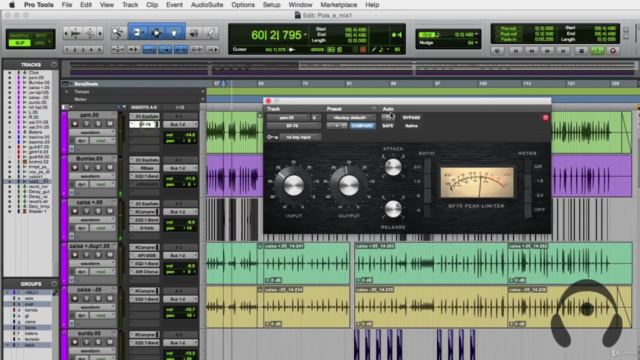640x360 pixels.
Task: Open the Tracks list pop-up menu
Action: [53, 64]
